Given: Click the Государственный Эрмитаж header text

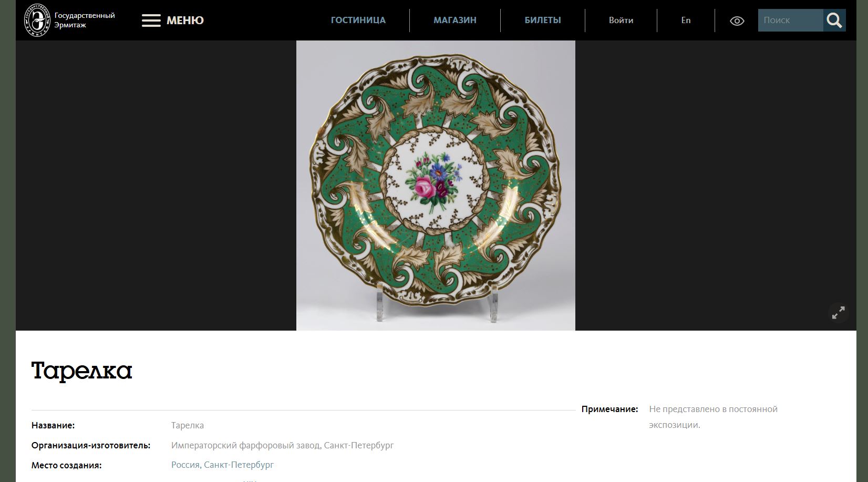Looking at the screenshot, I should coord(84,20).
